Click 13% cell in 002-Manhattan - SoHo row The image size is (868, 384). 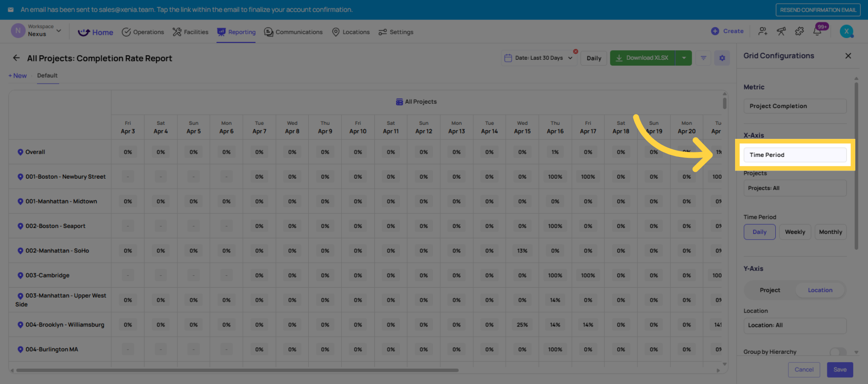522,251
